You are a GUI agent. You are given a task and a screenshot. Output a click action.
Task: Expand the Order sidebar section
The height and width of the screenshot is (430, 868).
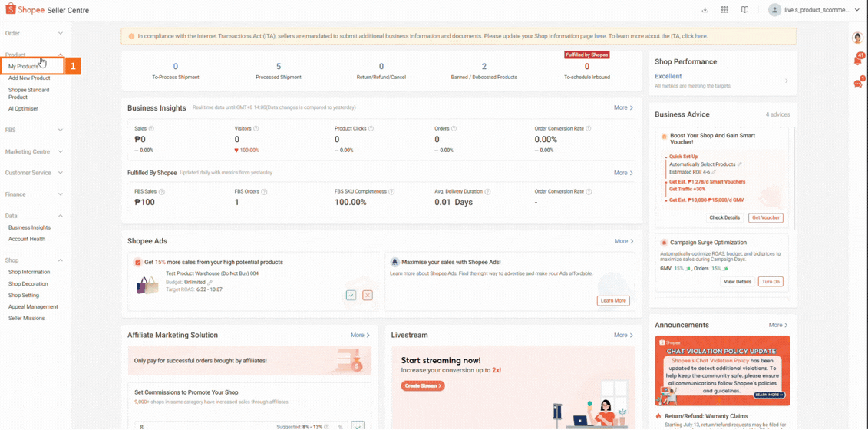tap(61, 34)
